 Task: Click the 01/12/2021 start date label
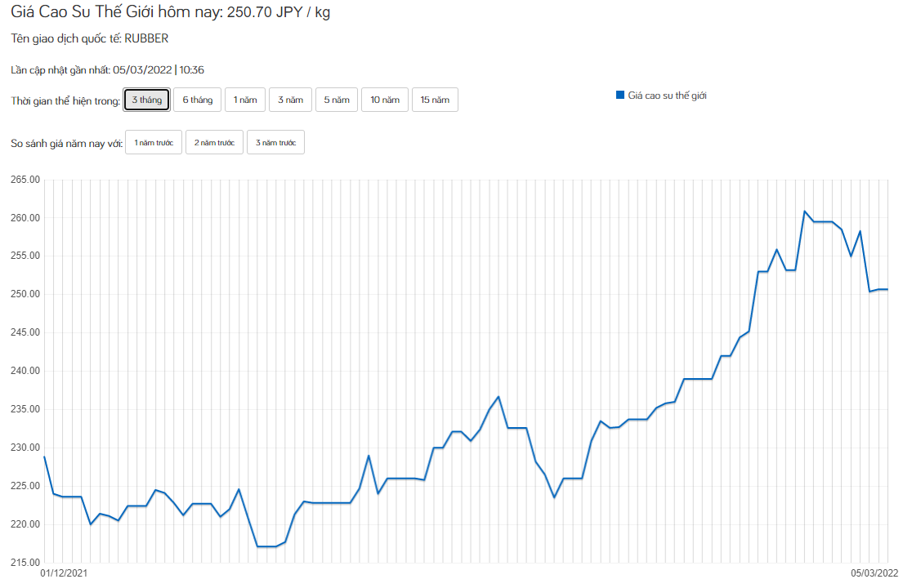64,573
